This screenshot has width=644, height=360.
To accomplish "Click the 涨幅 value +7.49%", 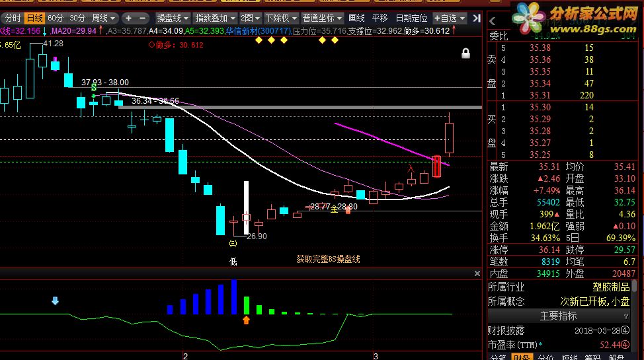I will click(546, 190).
